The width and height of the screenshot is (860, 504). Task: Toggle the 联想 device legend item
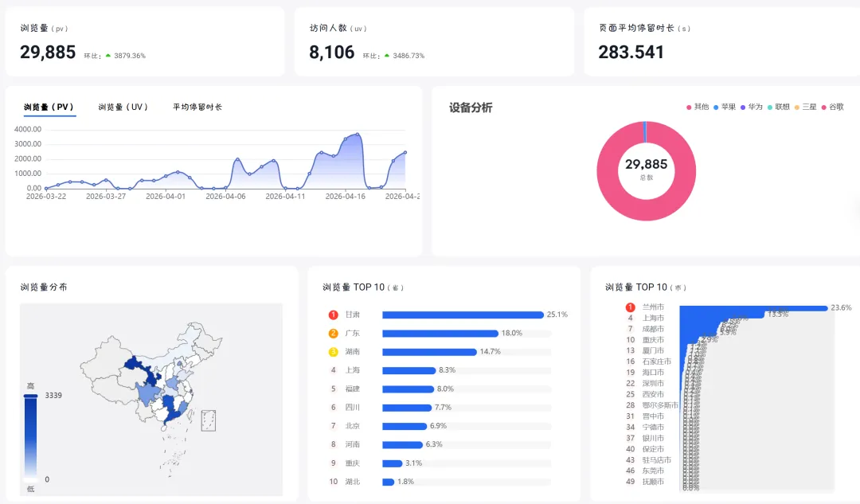click(x=778, y=107)
